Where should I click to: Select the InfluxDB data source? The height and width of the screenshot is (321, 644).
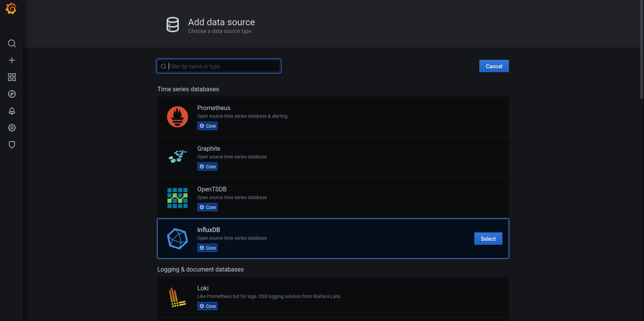488,239
